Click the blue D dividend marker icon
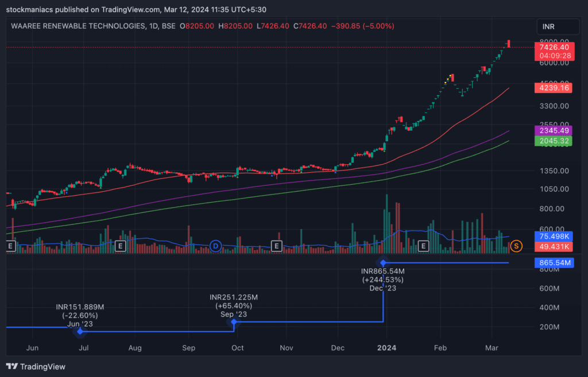The image size is (588, 377). (x=216, y=246)
